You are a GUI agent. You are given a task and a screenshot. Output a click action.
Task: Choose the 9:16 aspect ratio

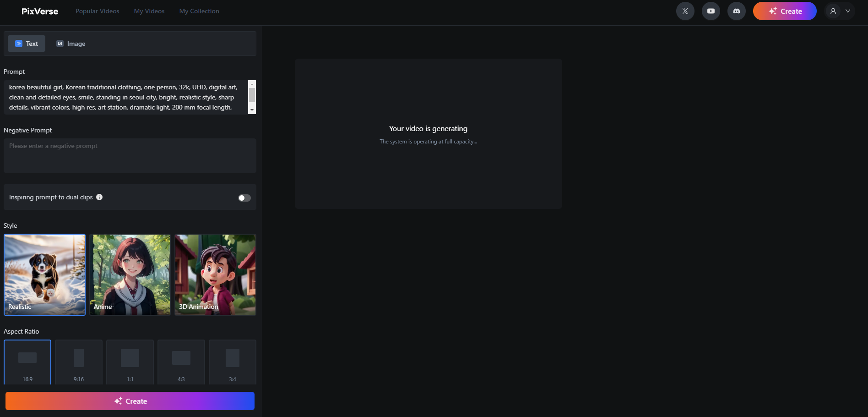(79, 362)
